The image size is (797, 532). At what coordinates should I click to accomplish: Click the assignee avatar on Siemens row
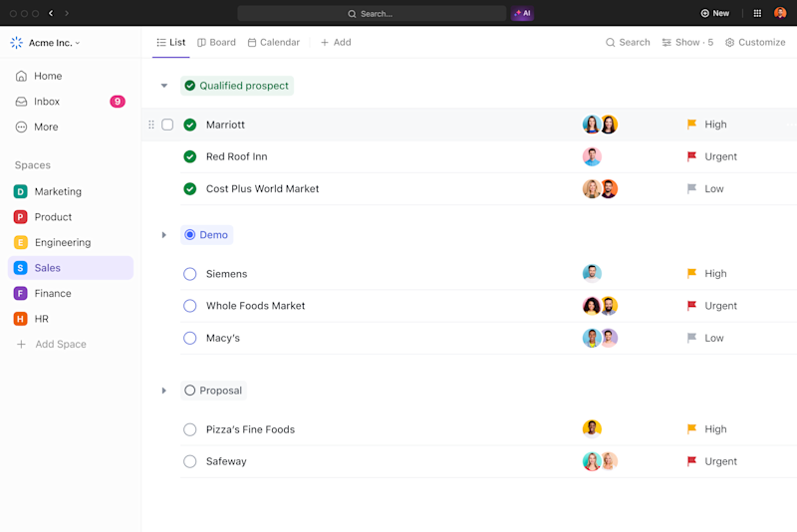[592, 273]
